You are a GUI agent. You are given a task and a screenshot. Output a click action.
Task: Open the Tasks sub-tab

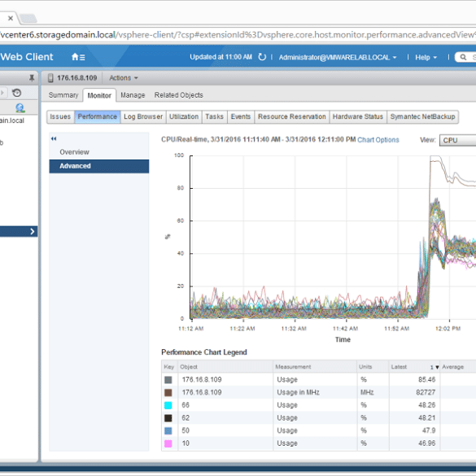pos(214,116)
